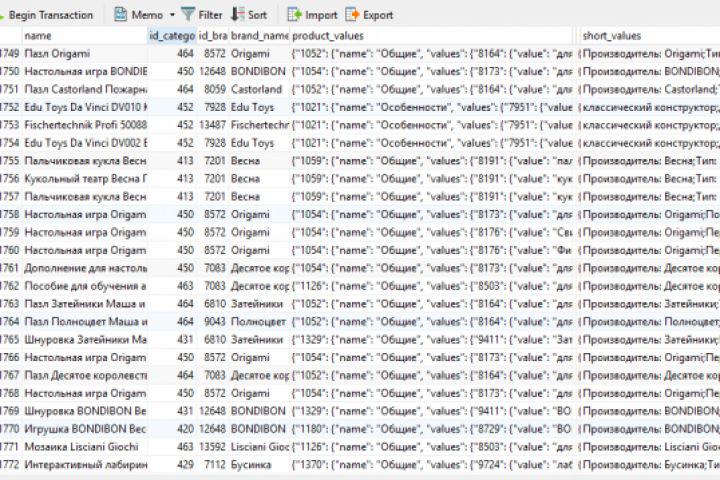The image size is (720, 480).
Task: Click the Import icon
Action: click(294, 15)
